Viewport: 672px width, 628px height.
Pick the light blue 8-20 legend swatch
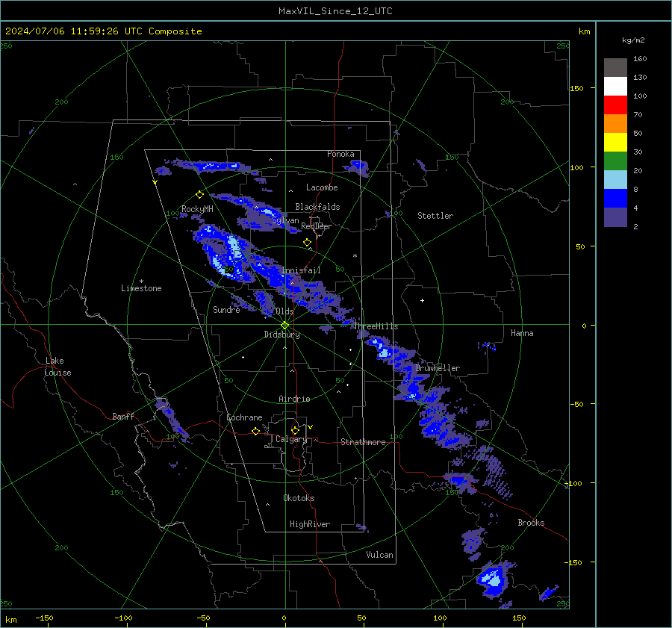(615, 180)
